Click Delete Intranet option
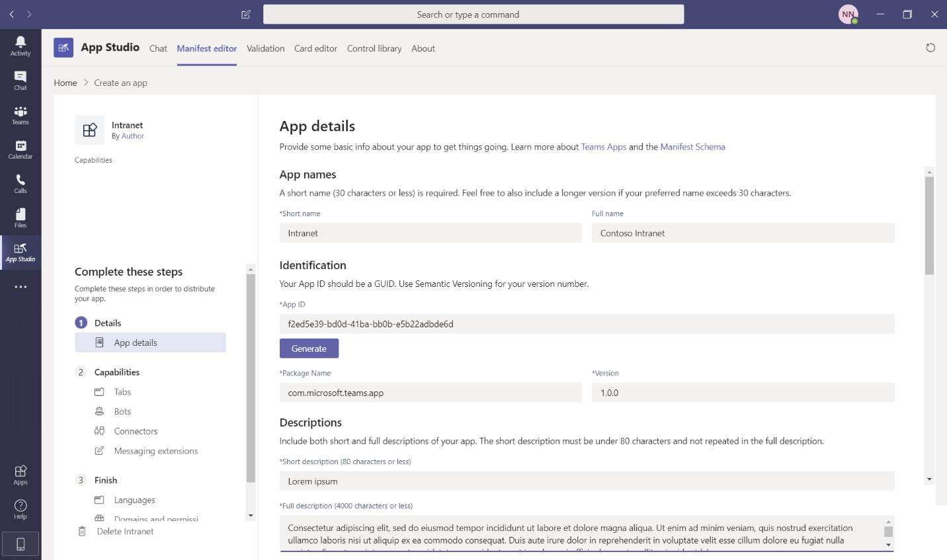Viewport: 947px width, 560px height. [125, 532]
